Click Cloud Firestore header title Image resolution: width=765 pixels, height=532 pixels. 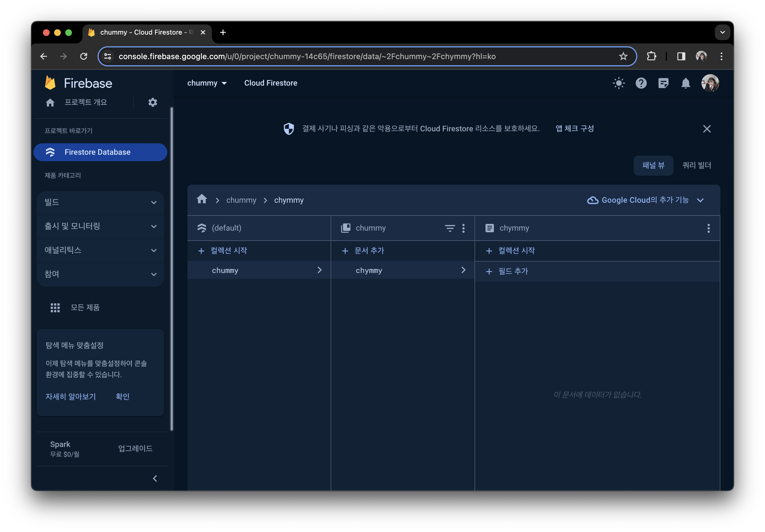pos(270,83)
